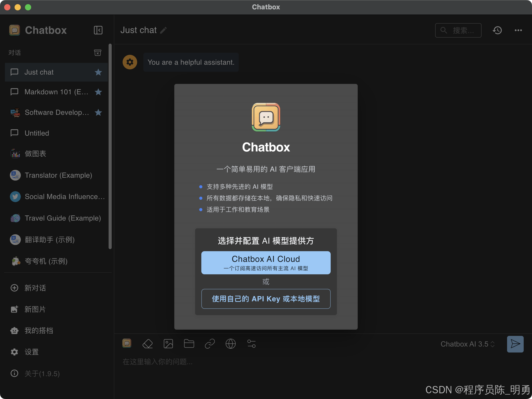This screenshot has height=399, width=532.
Task: Open 设置 from the sidebar
Action: click(x=31, y=352)
